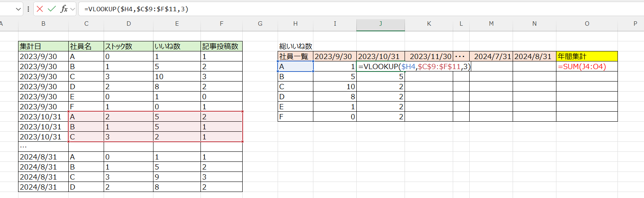Click the 2023/10/31 date cell for employee A

pyautogui.click(x=43, y=116)
